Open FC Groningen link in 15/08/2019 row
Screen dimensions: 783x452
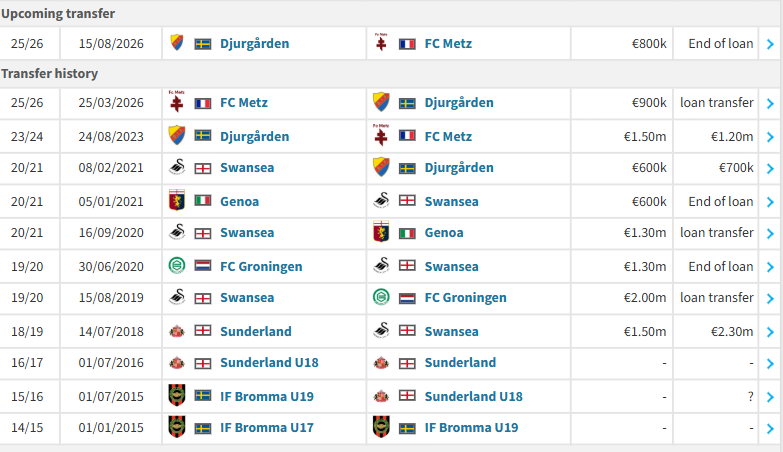pos(465,298)
